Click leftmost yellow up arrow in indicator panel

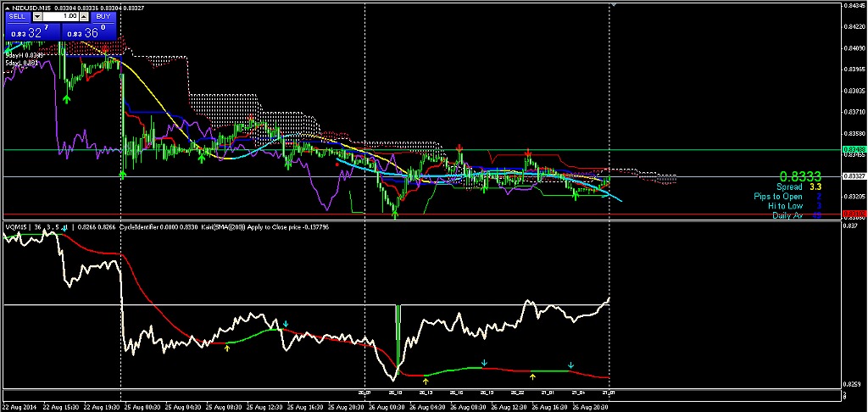(227, 348)
